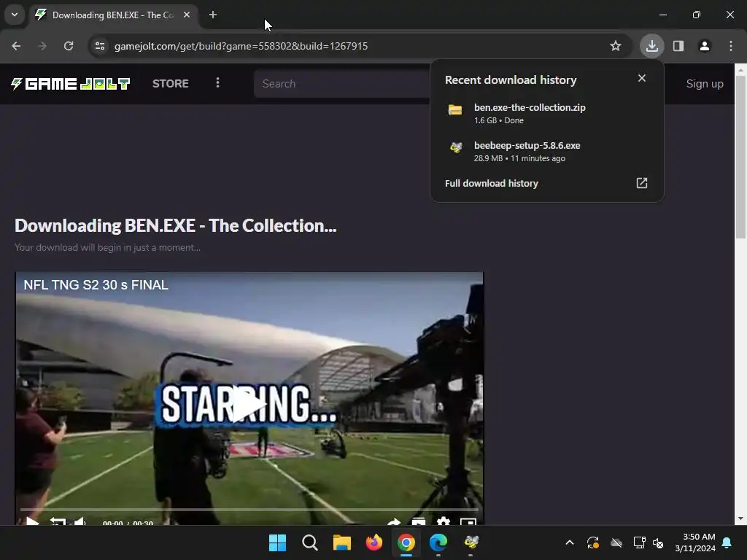This screenshot has width=747, height=560.
Task: Switch to Chrome in the taskbar
Action: (x=406, y=542)
